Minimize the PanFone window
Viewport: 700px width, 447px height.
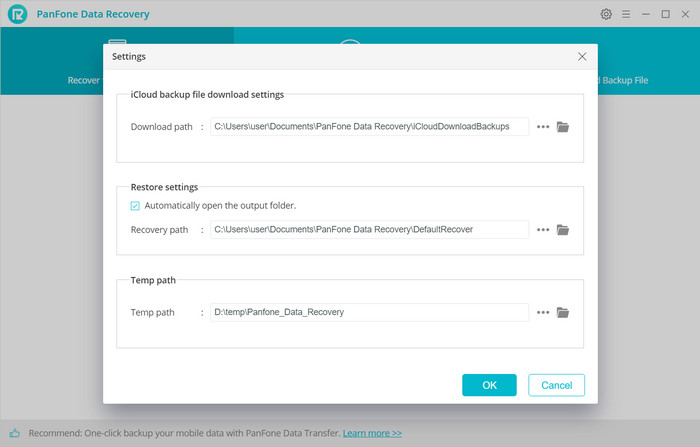tap(646, 14)
